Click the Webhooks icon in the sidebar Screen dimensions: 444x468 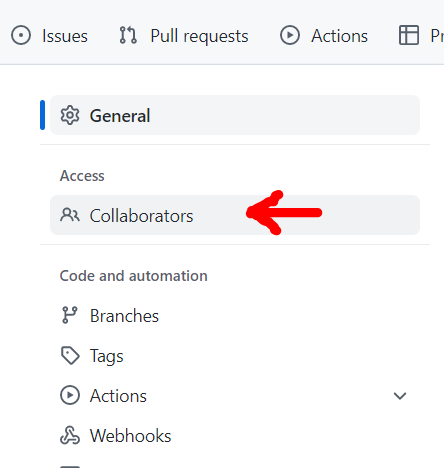pyautogui.click(x=70, y=435)
